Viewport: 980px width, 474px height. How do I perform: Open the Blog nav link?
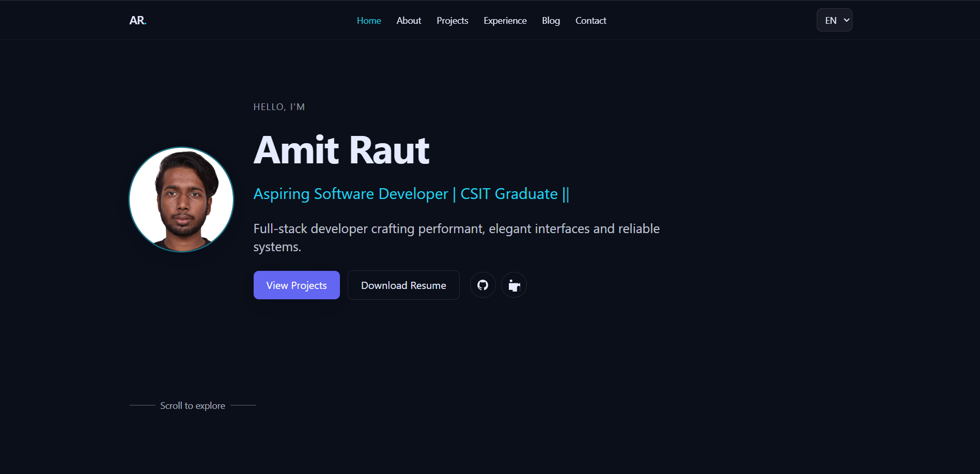551,21
